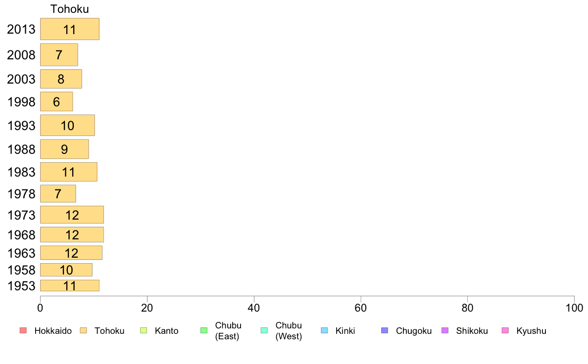This screenshot has width=588, height=364.
Task: Click the Tohoku orange legend swatch
Action: (x=83, y=330)
